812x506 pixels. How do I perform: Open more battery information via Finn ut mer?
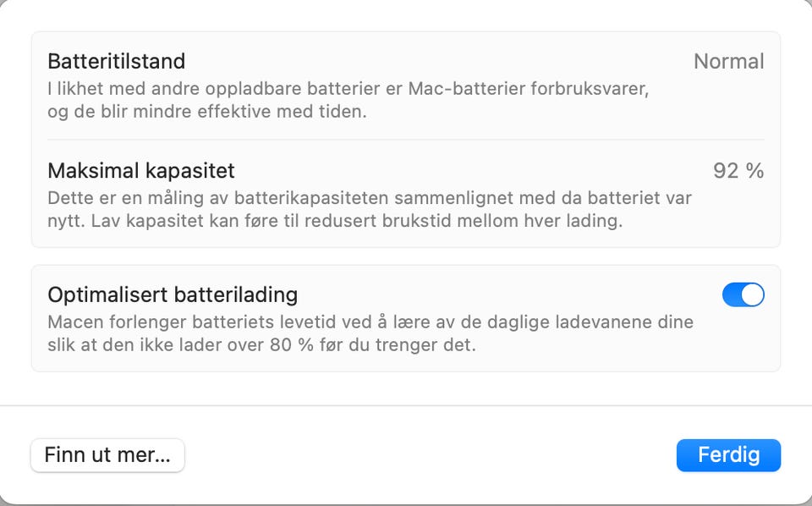pos(107,454)
